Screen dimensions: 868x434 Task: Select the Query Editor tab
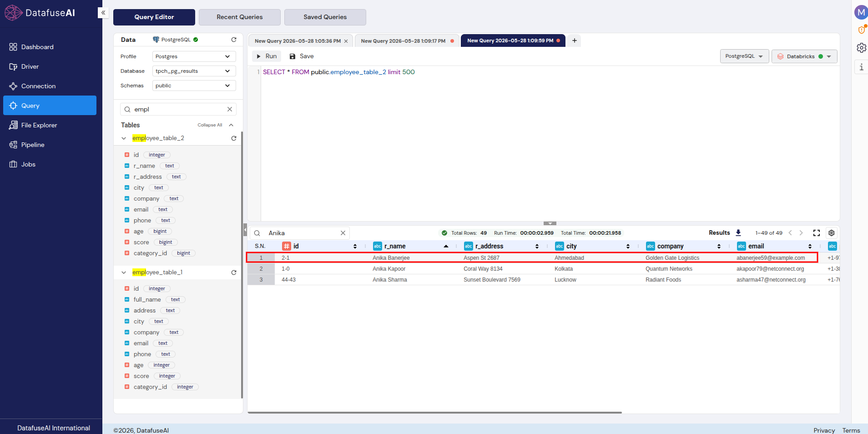point(154,17)
